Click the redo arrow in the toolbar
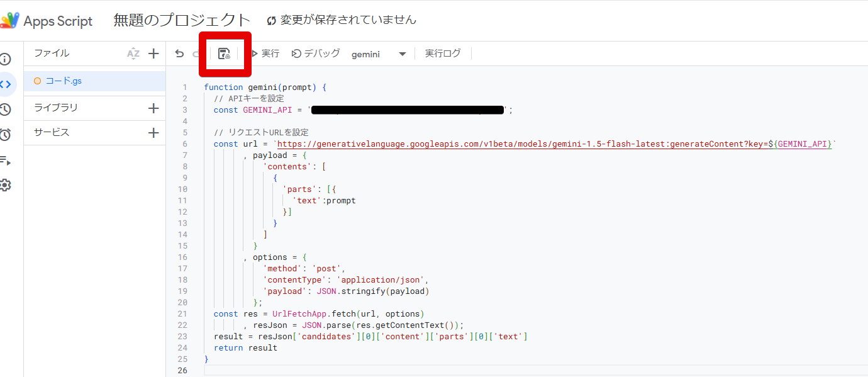The height and width of the screenshot is (377, 868). tap(197, 53)
